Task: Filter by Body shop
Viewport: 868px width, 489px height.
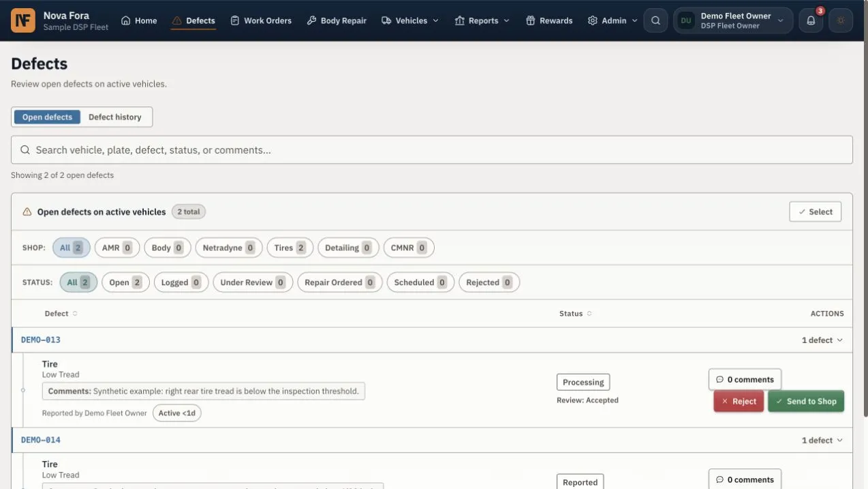Action: (168, 248)
